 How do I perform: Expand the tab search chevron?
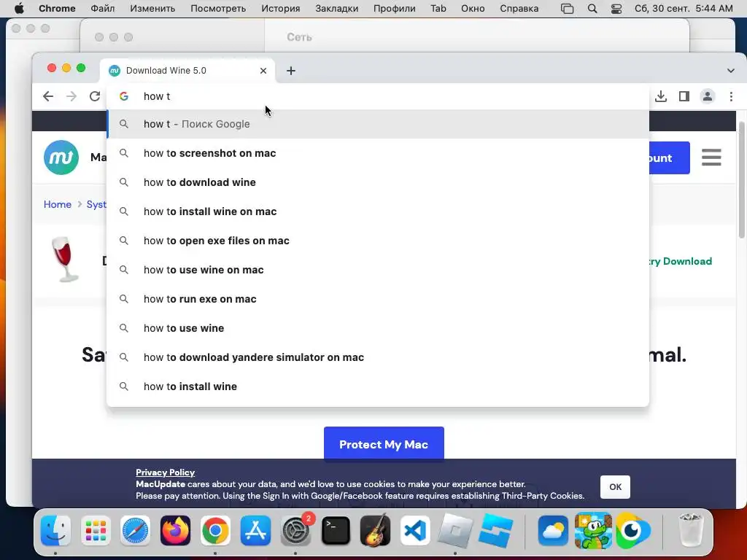pyautogui.click(x=730, y=71)
